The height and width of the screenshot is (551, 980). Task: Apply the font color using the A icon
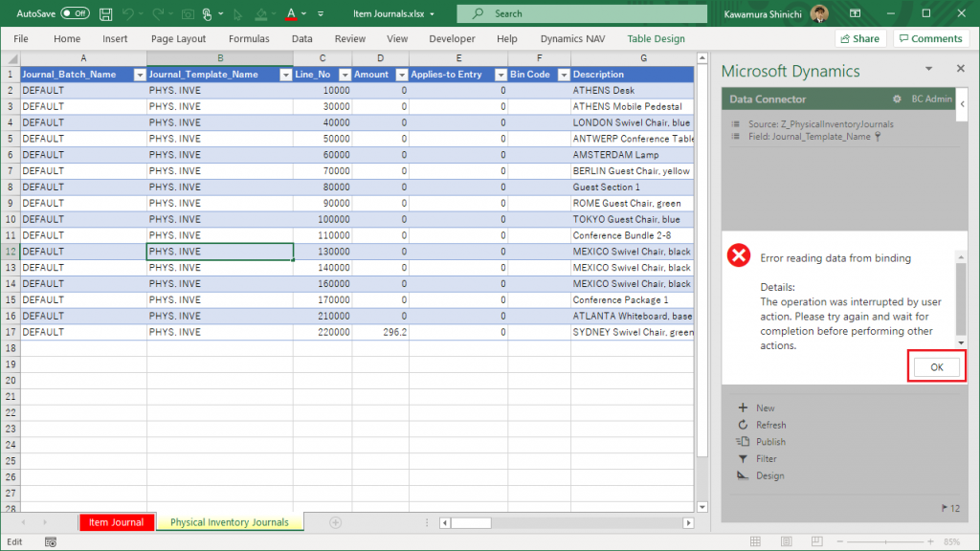click(291, 13)
